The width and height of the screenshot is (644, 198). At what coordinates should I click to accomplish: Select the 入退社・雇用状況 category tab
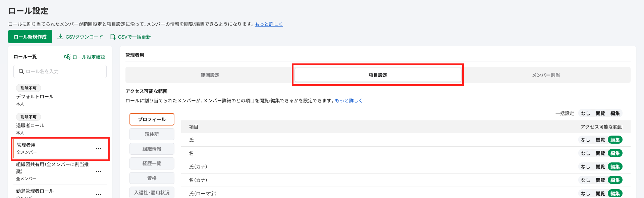pyautogui.click(x=152, y=193)
